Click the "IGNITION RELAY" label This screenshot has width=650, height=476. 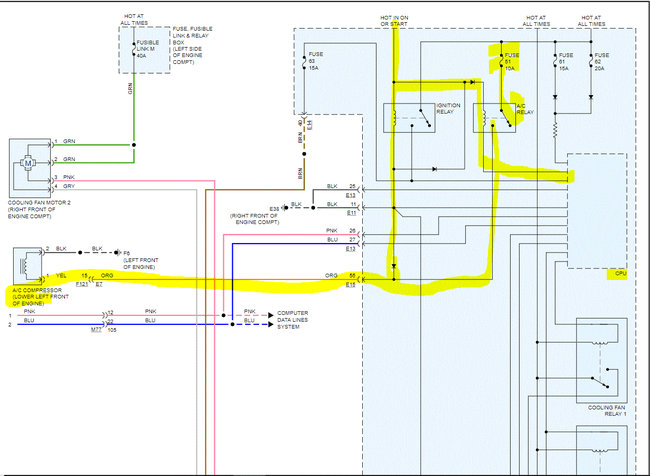coord(448,109)
